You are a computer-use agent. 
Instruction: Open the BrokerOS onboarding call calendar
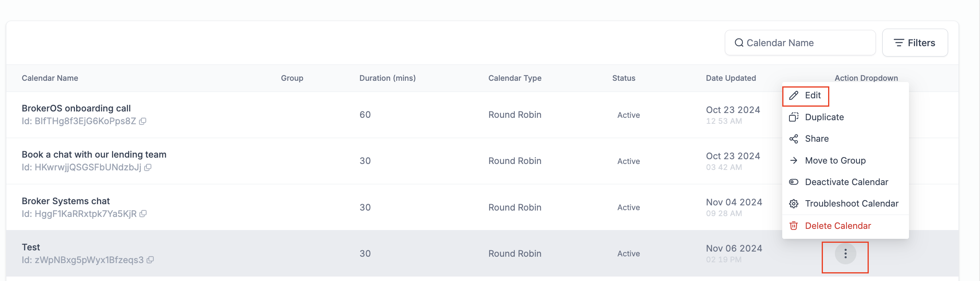(76, 108)
